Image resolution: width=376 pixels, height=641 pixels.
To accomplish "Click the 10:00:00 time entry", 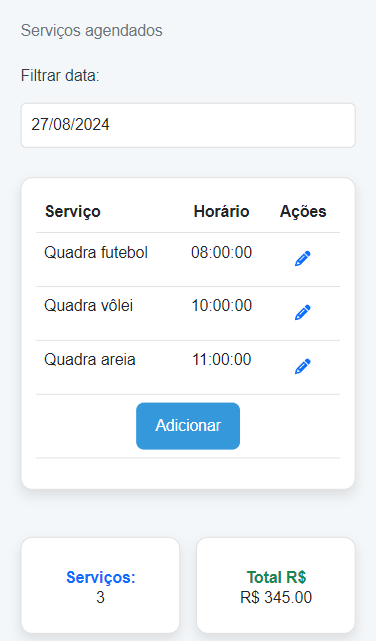I will pos(222,305).
